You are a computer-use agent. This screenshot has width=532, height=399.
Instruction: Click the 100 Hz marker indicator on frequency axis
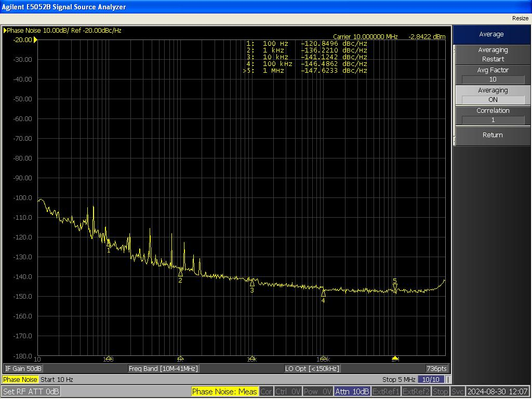click(109, 358)
